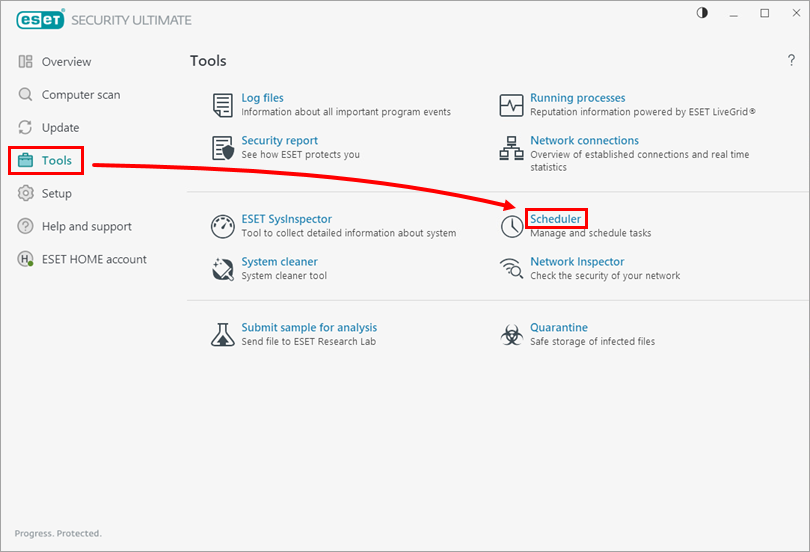
Task: Click the Security report shield icon
Action: click(x=222, y=148)
